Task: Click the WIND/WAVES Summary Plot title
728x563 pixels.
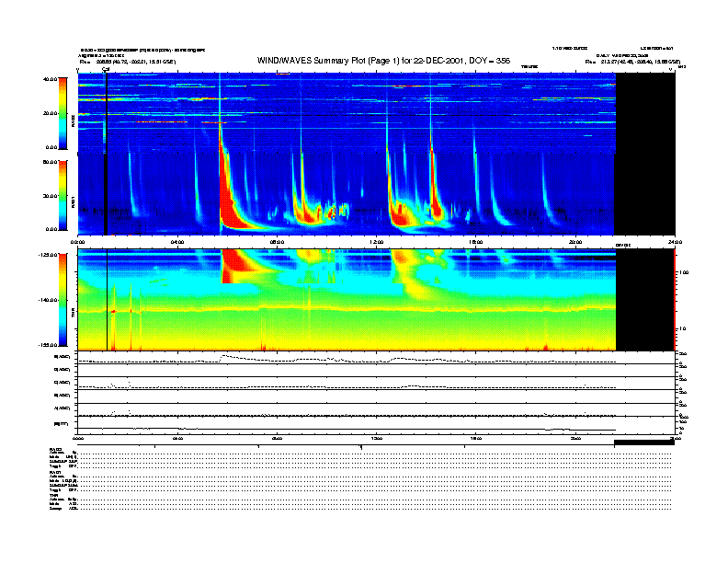Action: 384,61
